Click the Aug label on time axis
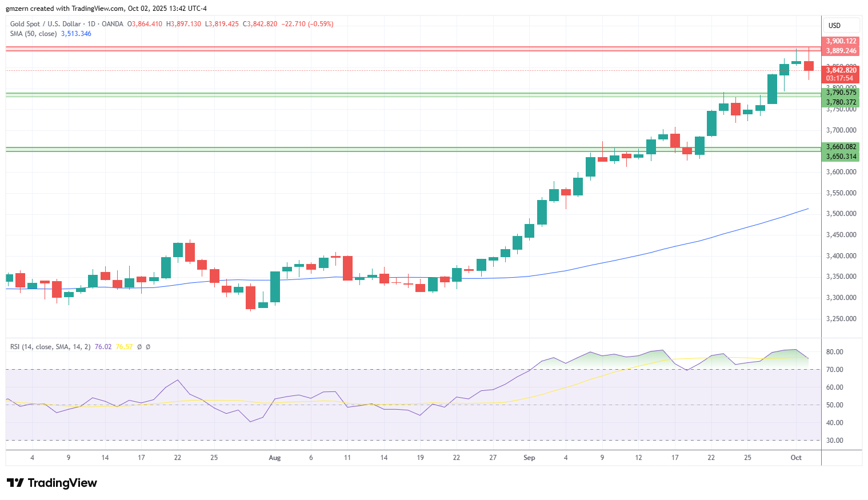 click(275, 458)
